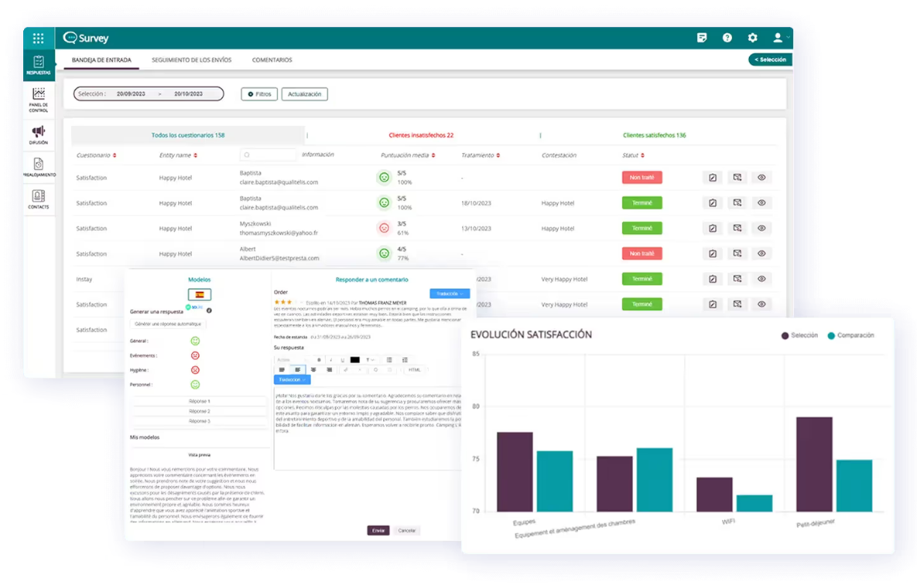Click the Filtros button
Screen dimensions: 917x588
(x=259, y=94)
